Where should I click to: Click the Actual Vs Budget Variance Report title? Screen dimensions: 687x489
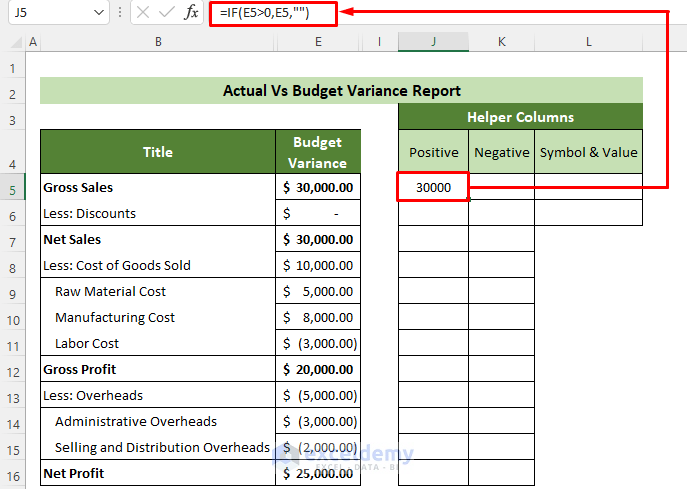pos(341,91)
